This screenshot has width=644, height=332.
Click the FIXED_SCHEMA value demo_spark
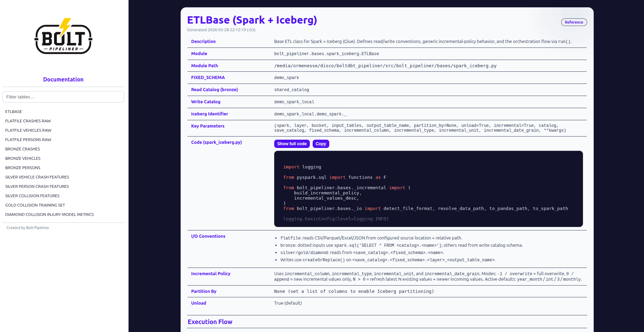[287, 78]
